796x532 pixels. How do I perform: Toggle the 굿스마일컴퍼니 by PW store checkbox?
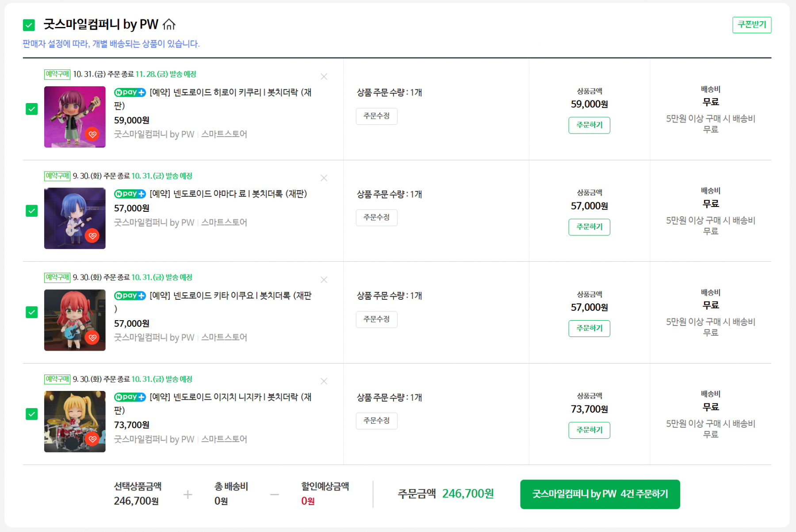point(29,25)
